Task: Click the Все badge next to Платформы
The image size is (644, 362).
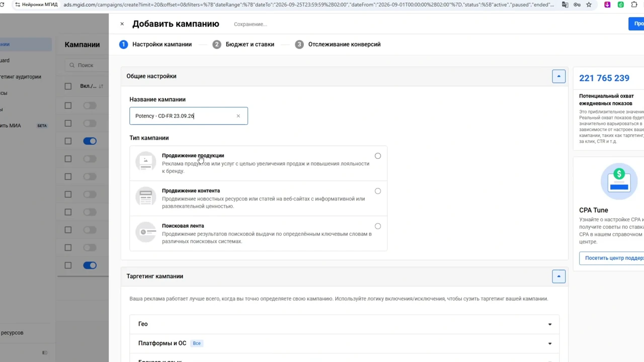Action: tap(197, 343)
